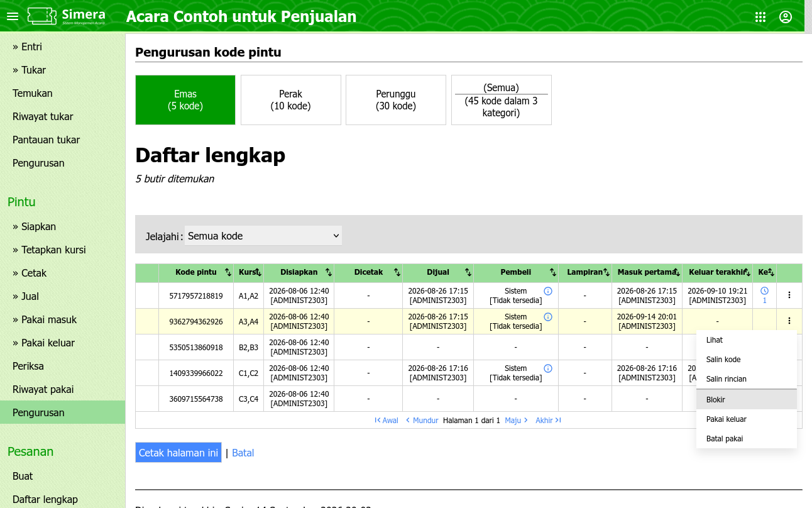Open the actions menu for code 5717957218819
Viewport: 812px width, 508px height.
(x=789, y=295)
